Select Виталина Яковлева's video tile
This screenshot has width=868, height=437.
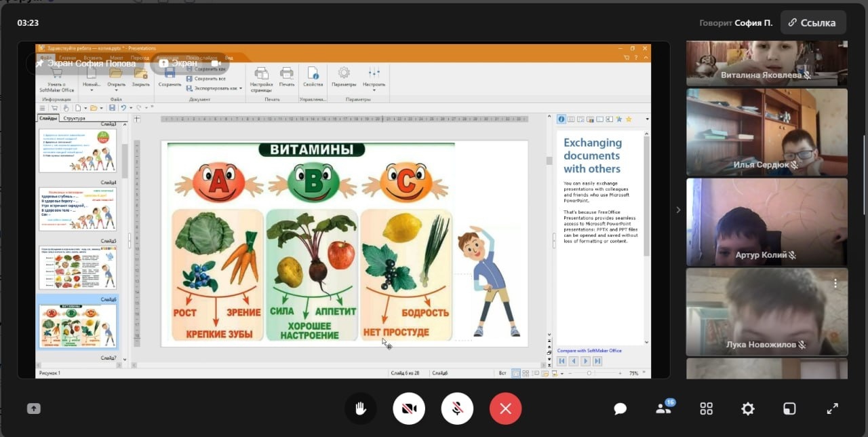[x=766, y=63]
